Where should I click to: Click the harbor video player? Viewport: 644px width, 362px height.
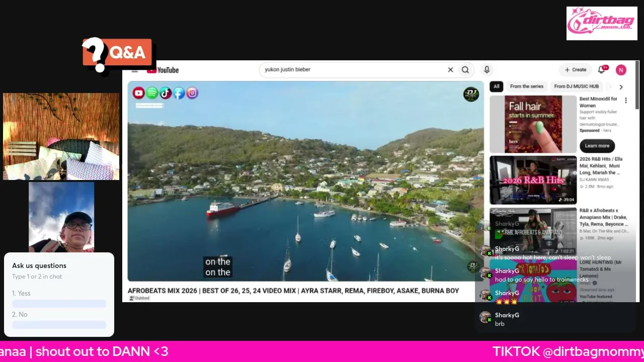[x=305, y=181]
